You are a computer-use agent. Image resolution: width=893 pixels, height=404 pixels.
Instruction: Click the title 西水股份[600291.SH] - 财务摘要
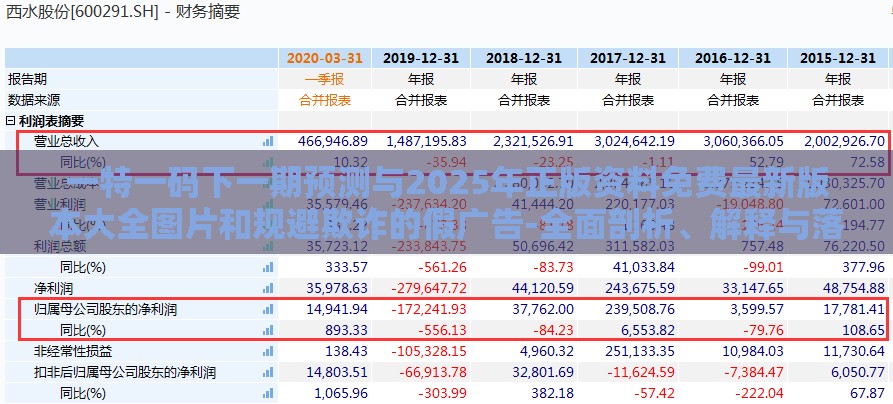click(x=124, y=12)
